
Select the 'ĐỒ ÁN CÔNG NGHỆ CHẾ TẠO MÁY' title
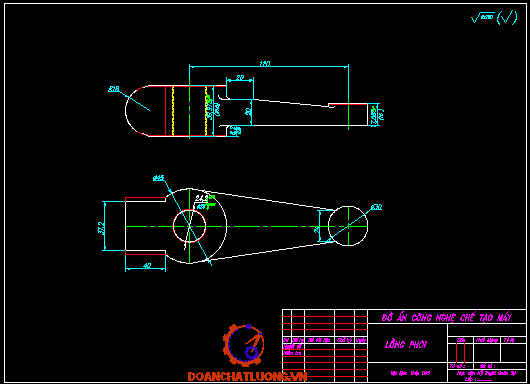[x=446, y=317]
